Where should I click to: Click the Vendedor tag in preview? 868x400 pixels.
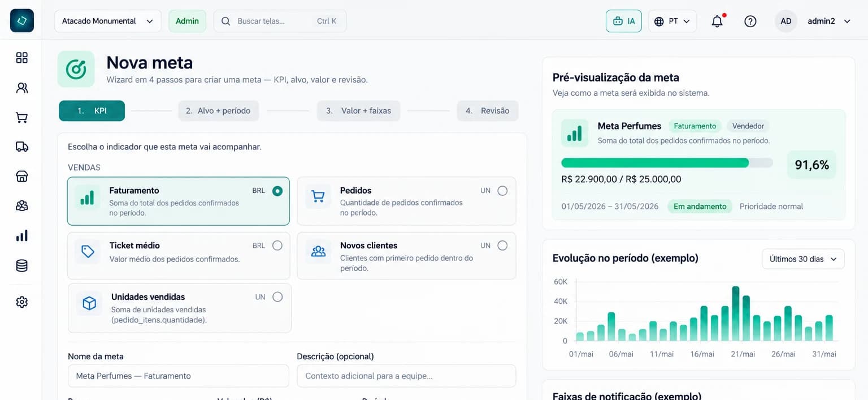click(748, 126)
